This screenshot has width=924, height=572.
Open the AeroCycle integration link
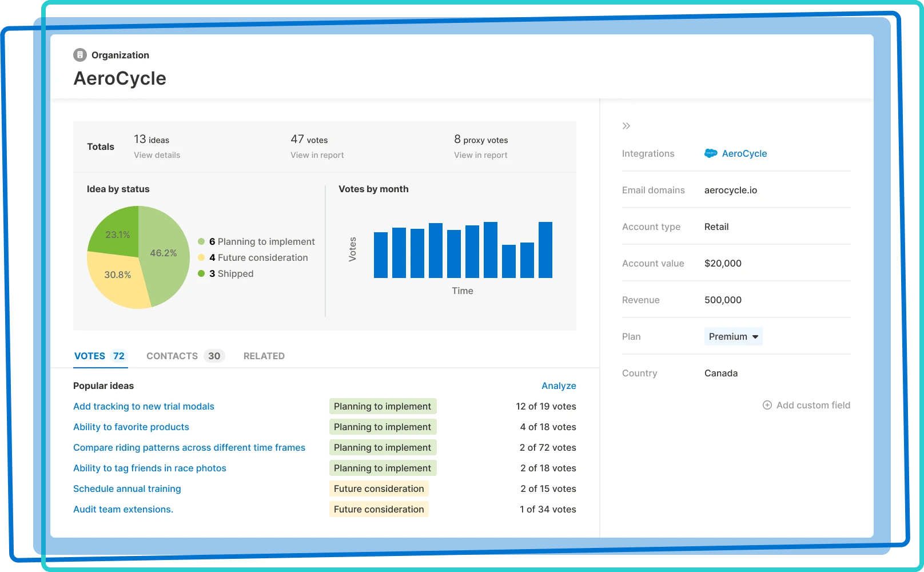[744, 153]
